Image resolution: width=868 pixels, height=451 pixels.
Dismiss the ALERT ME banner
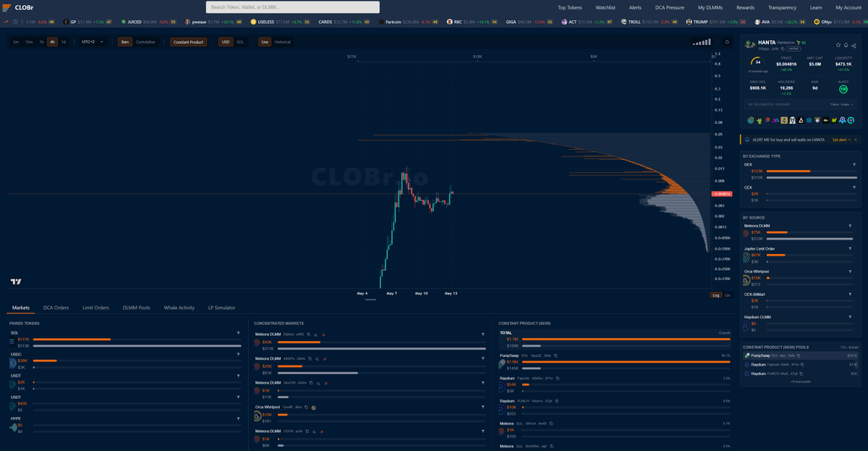click(855, 139)
